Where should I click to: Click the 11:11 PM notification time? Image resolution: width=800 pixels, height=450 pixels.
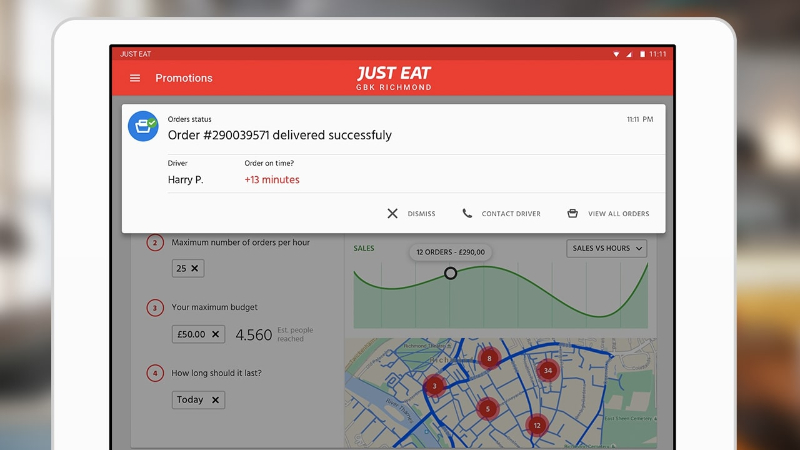coord(640,119)
